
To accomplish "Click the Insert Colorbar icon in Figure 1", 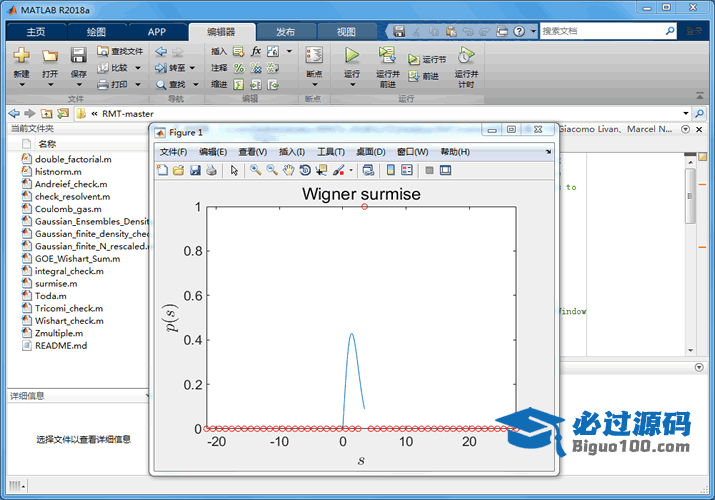I will (x=390, y=170).
